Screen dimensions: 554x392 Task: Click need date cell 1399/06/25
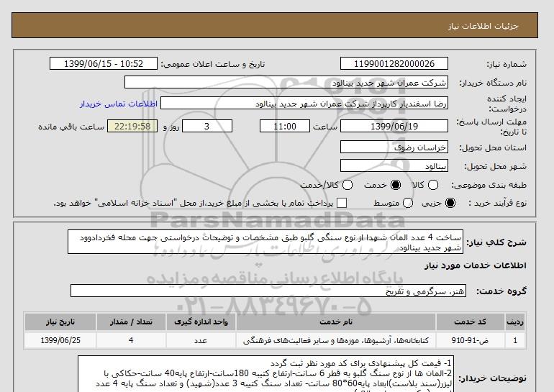point(60,340)
